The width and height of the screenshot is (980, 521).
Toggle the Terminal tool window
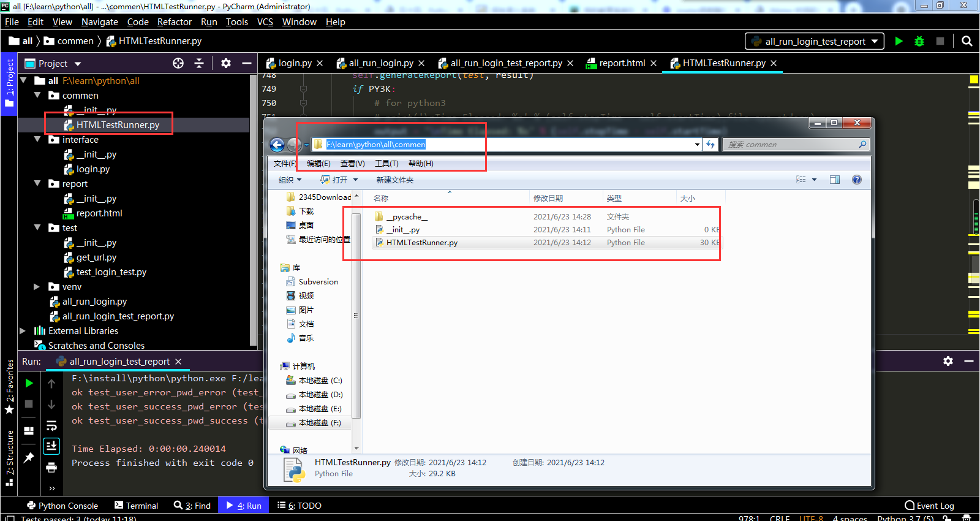pyautogui.click(x=136, y=506)
